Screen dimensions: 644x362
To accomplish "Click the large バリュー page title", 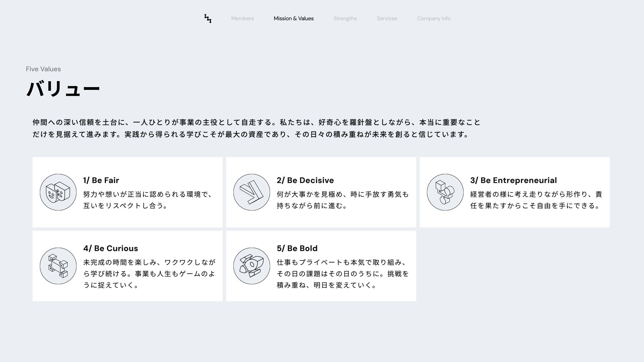I will click(63, 89).
